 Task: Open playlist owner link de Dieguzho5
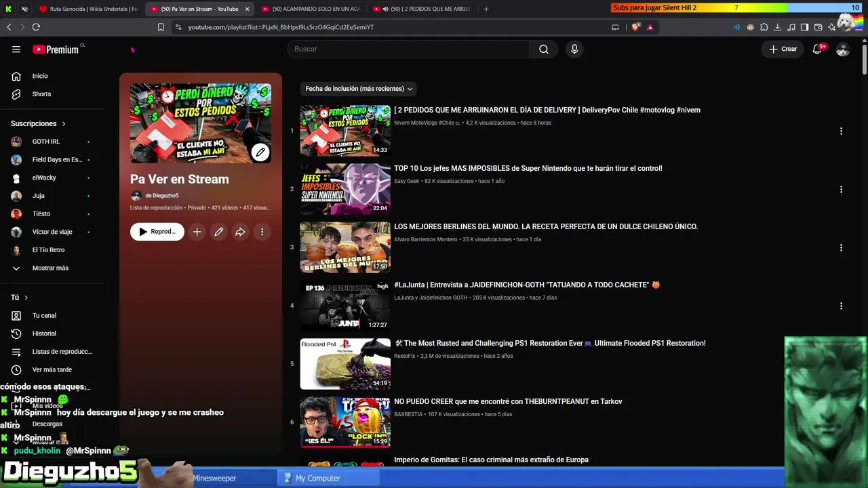[x=161, y=196]
